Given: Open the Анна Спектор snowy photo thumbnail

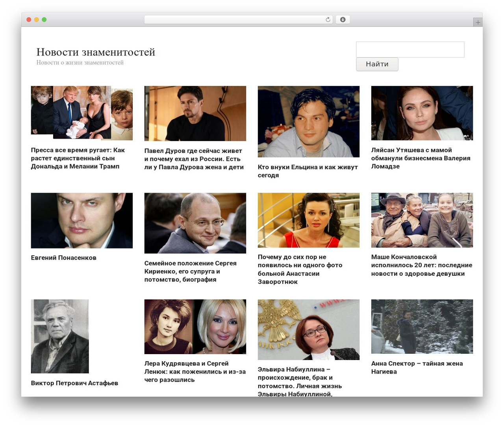Looking at the screenshot, I should 422,327.
